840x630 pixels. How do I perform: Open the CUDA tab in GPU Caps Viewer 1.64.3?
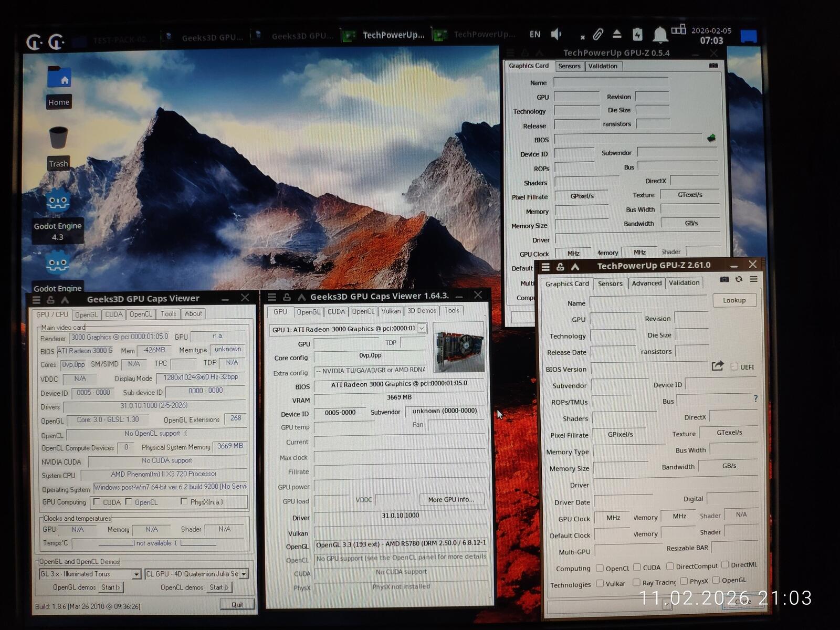click(x=336, y=311)
